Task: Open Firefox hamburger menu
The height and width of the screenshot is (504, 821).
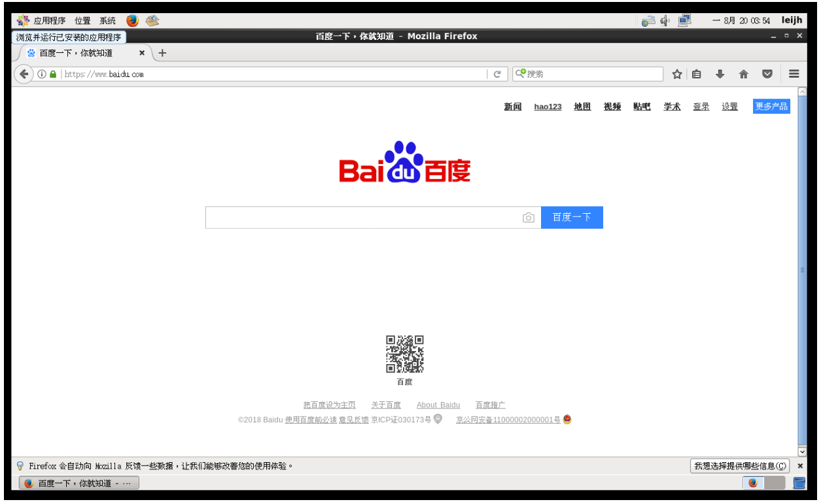Action: [794, 74]
